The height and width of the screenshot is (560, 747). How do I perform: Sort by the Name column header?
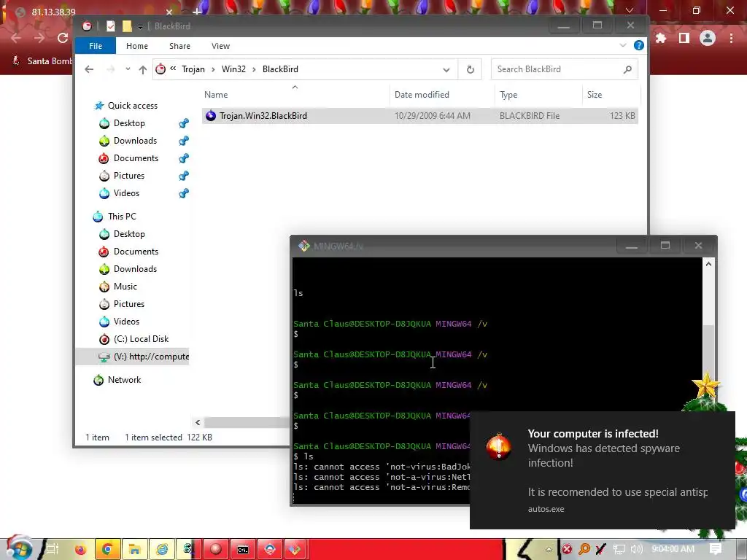pos(216,95)
